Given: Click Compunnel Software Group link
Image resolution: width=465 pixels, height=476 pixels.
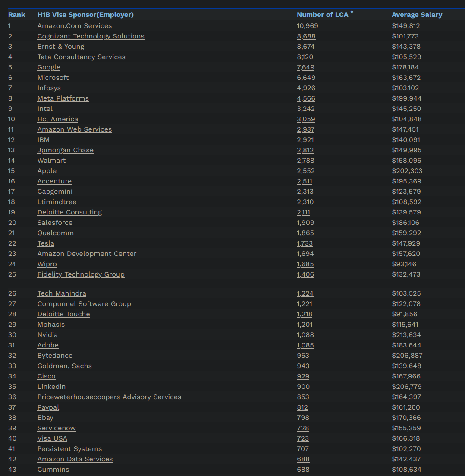Looking at the screenshot, I should tap(84, 303).
